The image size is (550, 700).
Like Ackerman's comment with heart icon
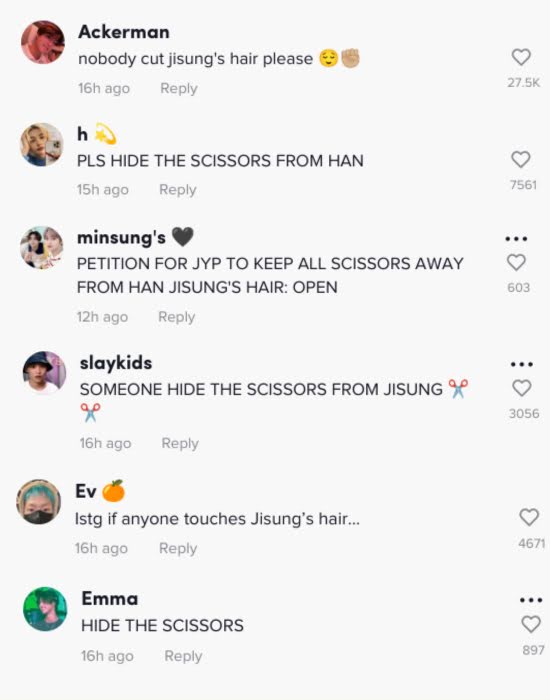(521, 57)
